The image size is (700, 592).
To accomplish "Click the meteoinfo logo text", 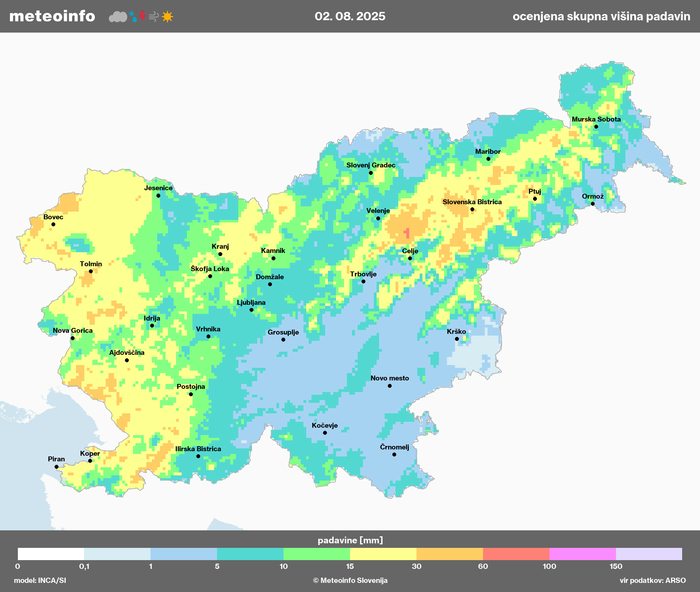I will coord(52,16).
